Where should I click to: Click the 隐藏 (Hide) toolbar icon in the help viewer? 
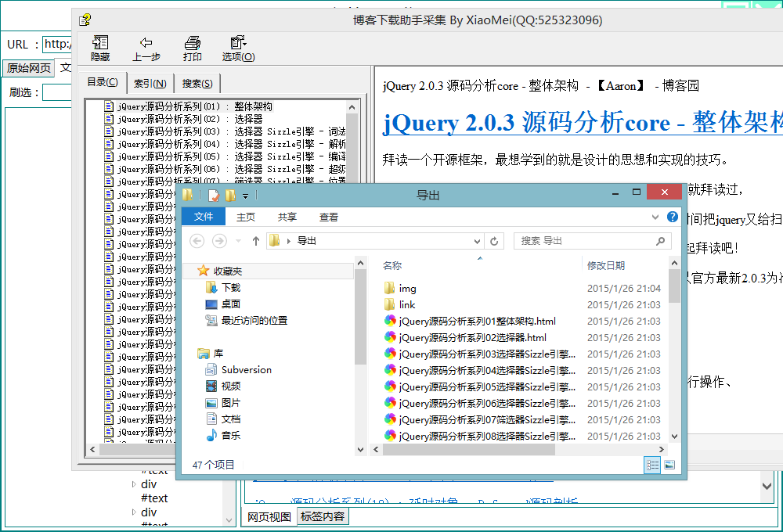tap(100, 49)
